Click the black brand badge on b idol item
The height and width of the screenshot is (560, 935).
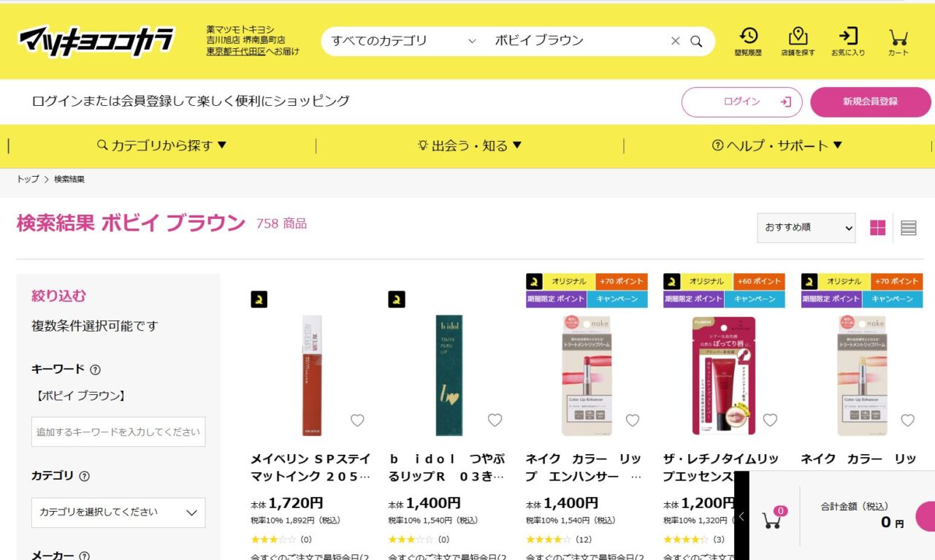(x=397, y=299)
